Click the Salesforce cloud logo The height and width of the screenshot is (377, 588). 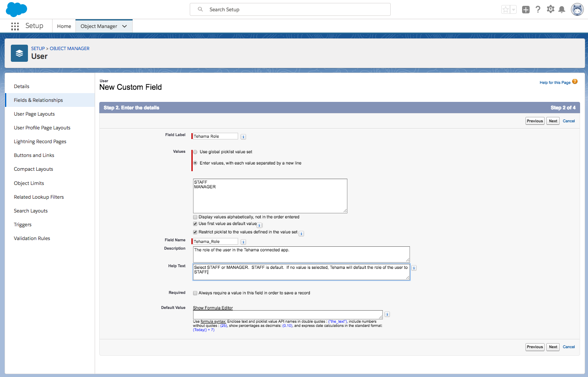click(x=17, y=9)
